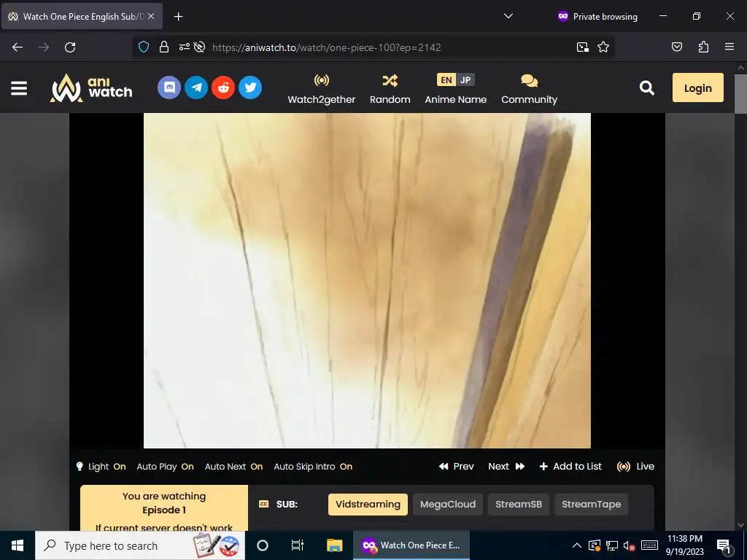Select the Watch One Piece tab
Screen dimensions: 747x560
click(x=82, y=17)
